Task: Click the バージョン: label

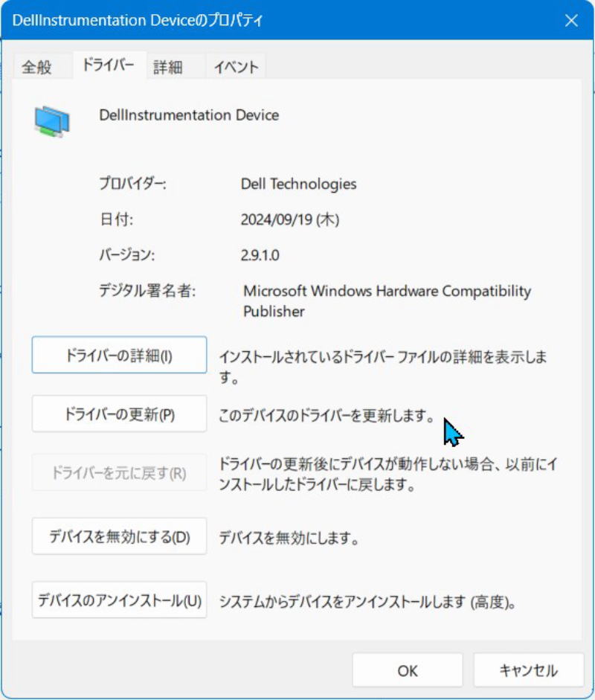Action: 126,255
